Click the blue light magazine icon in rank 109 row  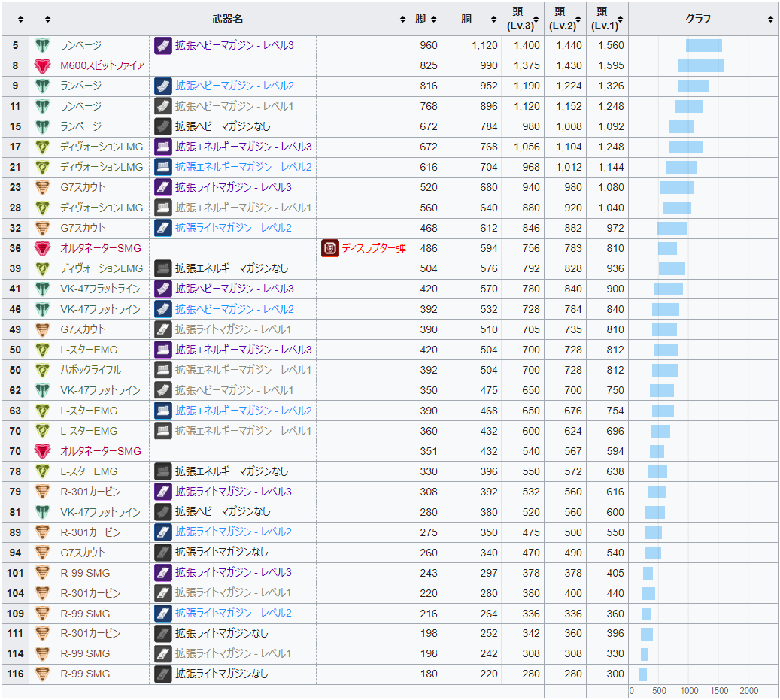pyautogui.click(x=162, y=614)
